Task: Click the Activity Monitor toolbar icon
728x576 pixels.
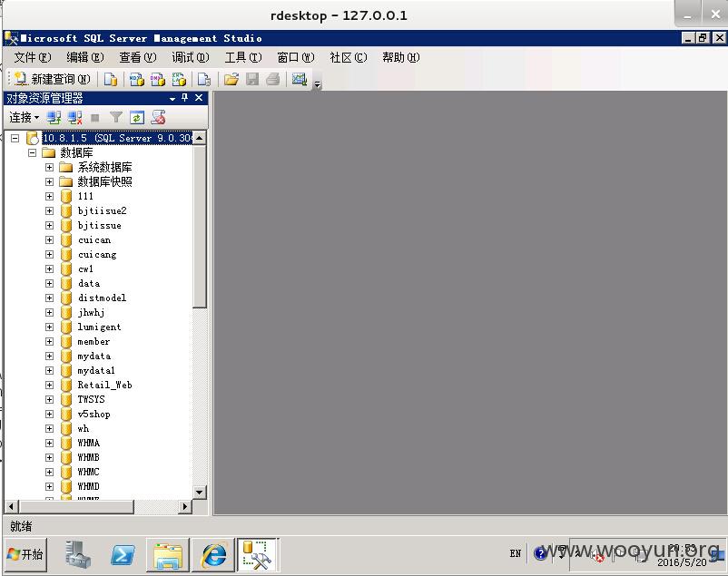Action: pos(300,79)
